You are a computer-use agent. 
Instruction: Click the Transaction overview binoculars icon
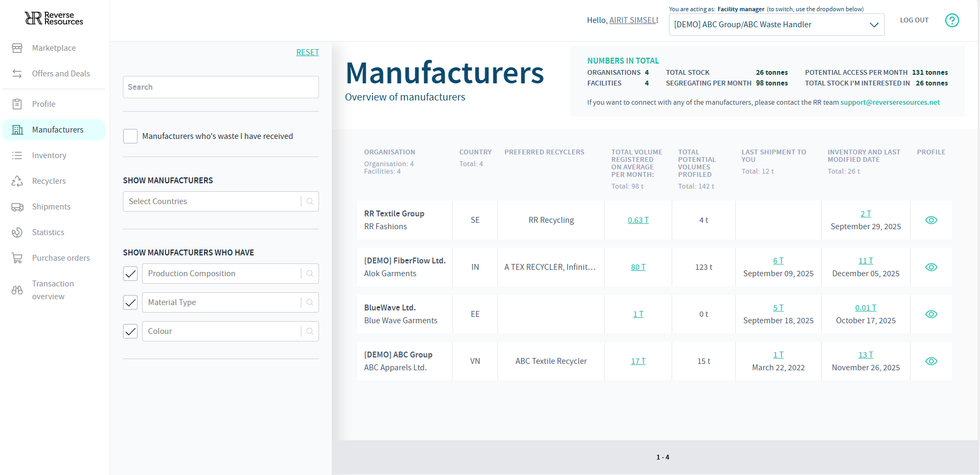click(17, 290)
